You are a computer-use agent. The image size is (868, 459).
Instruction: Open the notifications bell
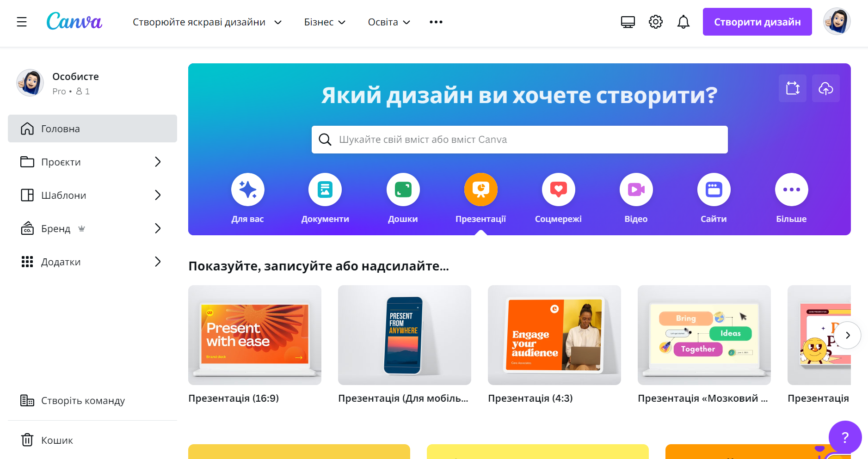[x=683, y=22]
